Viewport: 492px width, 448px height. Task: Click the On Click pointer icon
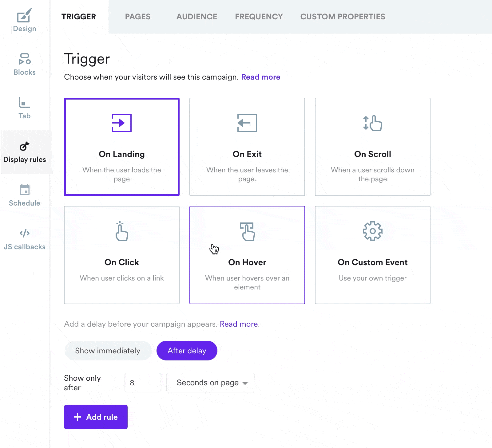click(122, 231)
